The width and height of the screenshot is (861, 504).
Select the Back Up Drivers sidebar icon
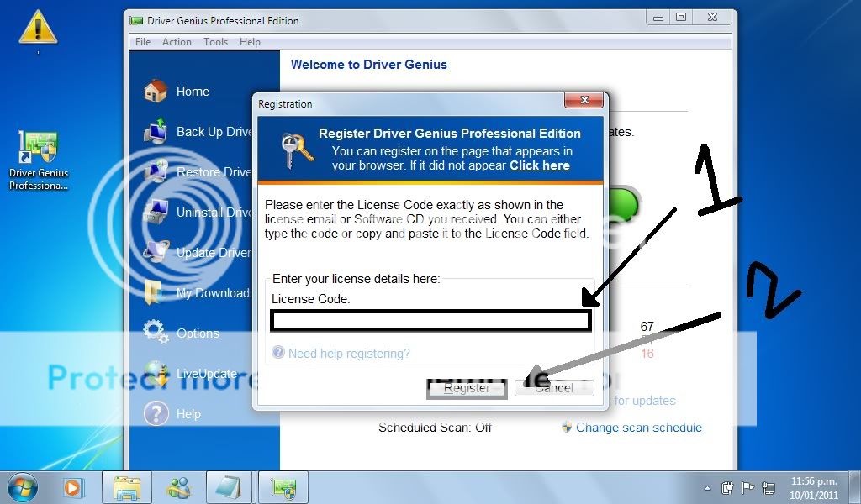coord(156,132)
